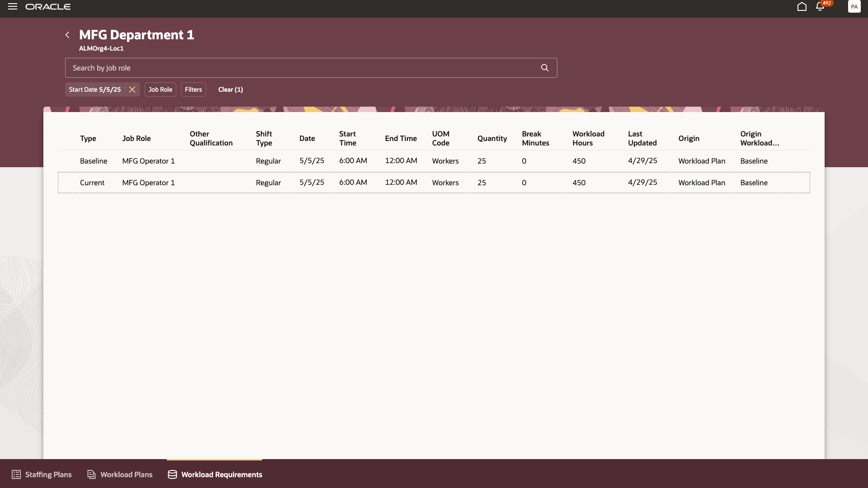Switch to the Staffing Plans tab
Image resolution: width=868 pixels, height=488 pixels.
coord(41,474)
